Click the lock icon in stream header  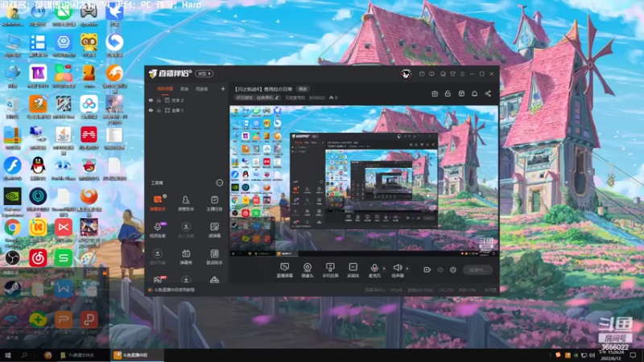pyautogui.click(x=448, y=93)
